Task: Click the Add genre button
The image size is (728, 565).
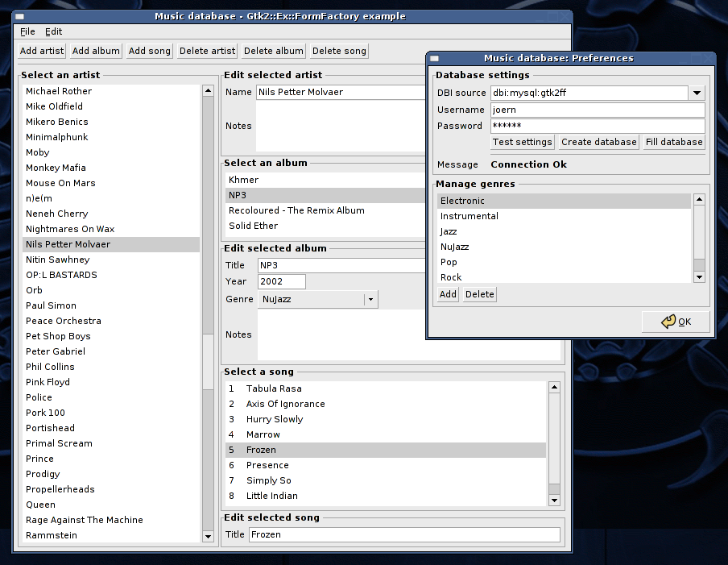Action: point(448,294)
